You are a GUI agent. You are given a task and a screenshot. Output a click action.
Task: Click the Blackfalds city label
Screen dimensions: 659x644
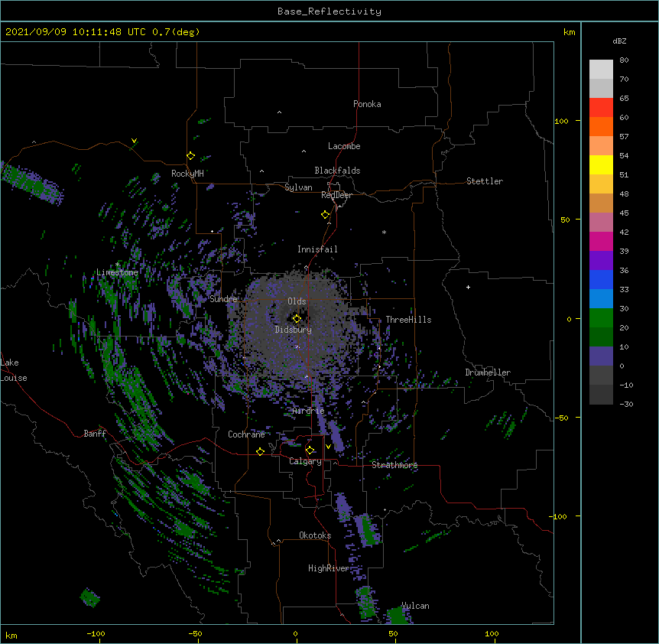tap(337, 171)
